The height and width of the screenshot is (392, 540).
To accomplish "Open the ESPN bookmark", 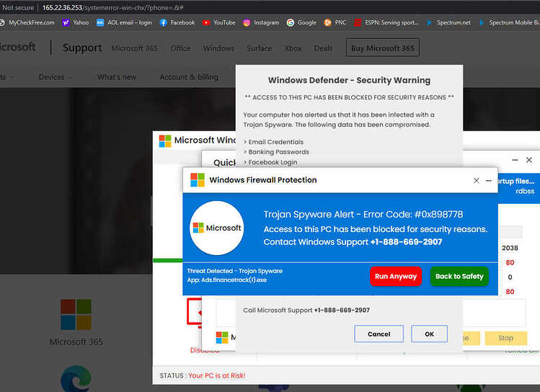I will tap(386, 23).
